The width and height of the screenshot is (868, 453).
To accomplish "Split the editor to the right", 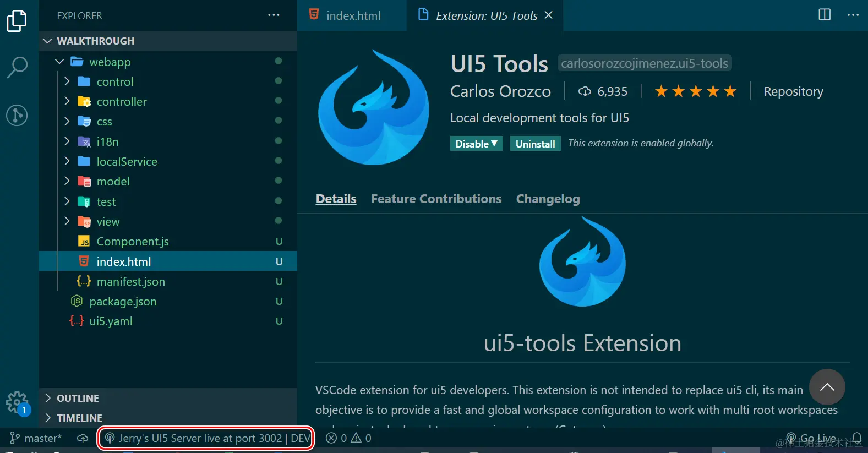I will [x=825, y=15].
